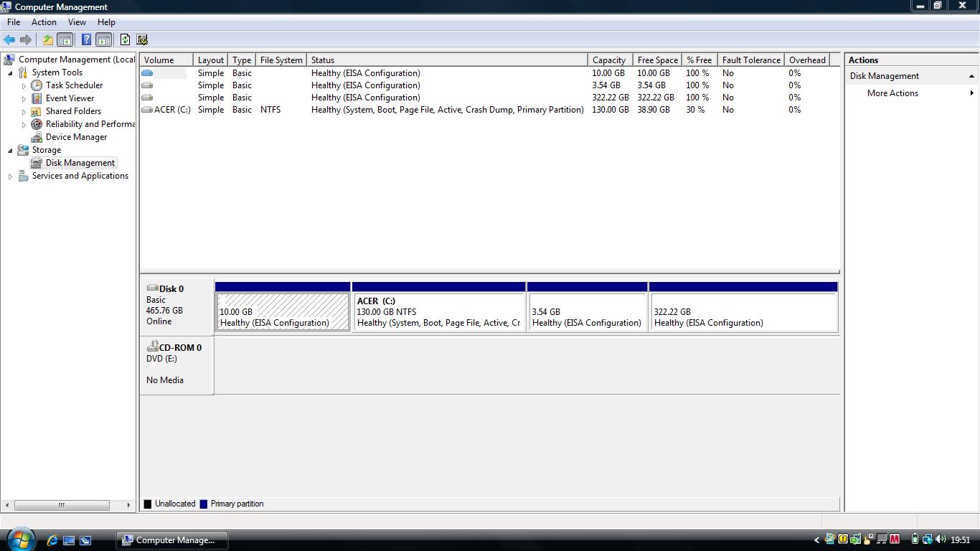Open the Help menu
This screenshot has width=980, height=551.
click(106, 22)
